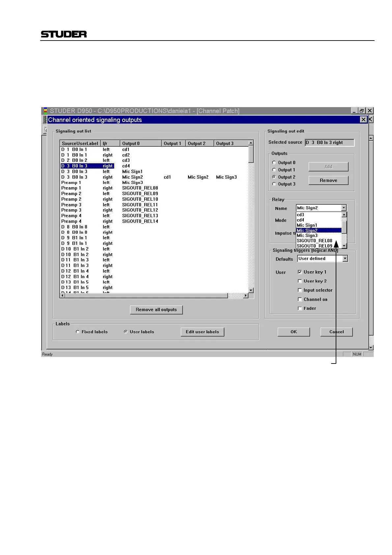Select Preamp 4 right row

pyautogui.click(x=154, y=221)
